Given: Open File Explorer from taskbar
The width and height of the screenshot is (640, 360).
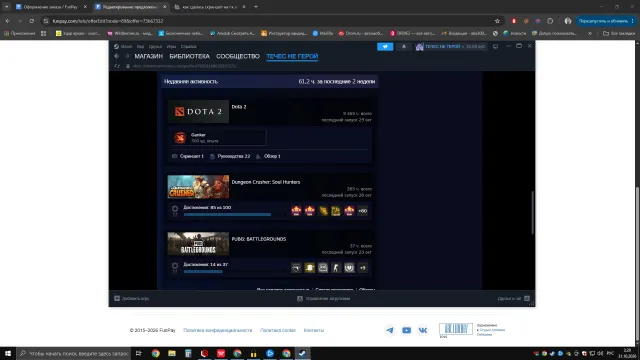Looking at the screenshot, I should tap(172, 353).
